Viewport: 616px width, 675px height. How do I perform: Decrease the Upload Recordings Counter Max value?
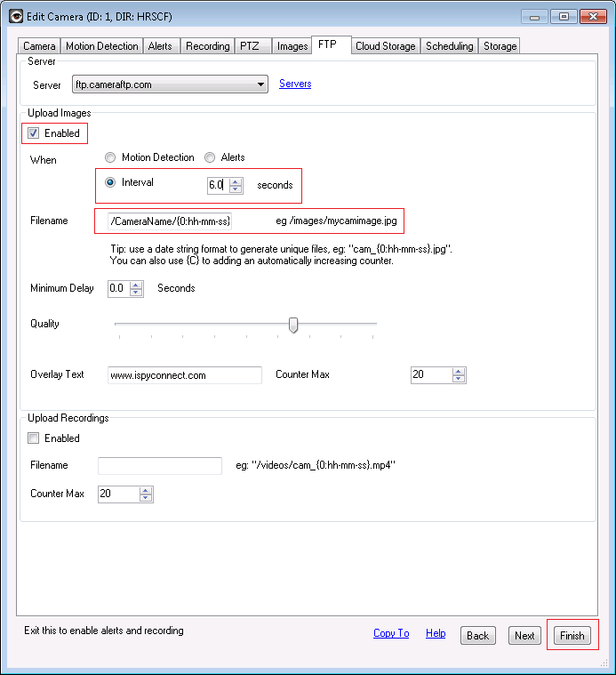[x=146, y=498]
